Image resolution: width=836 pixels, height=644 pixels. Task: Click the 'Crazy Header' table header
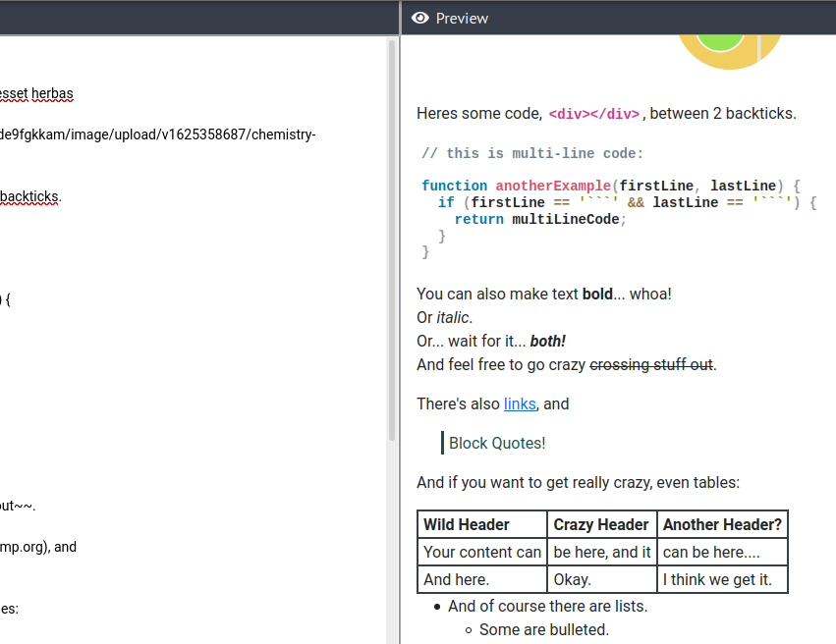[601, 524]
